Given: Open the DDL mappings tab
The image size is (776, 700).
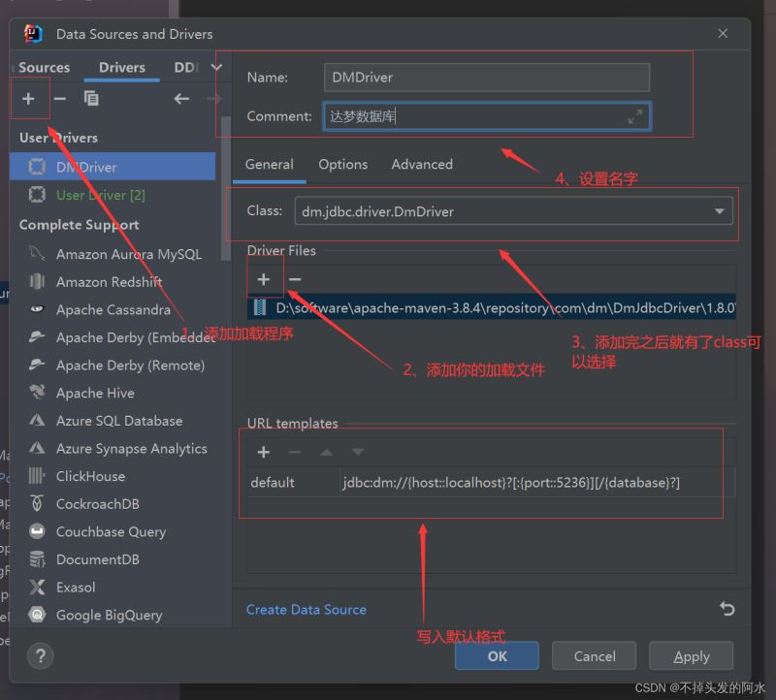Looking at the screenshot, I should tap(186, 67).
